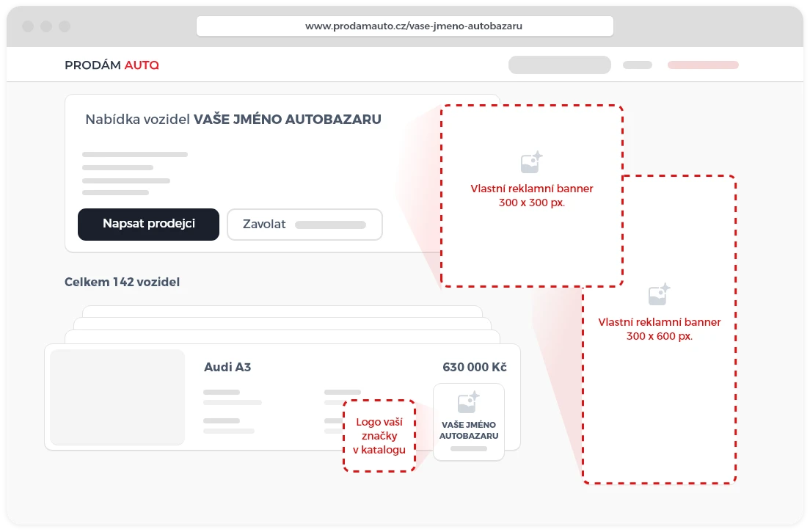
Task: Click the 630 000 Kč price
Action: click(x=474, y=367)
